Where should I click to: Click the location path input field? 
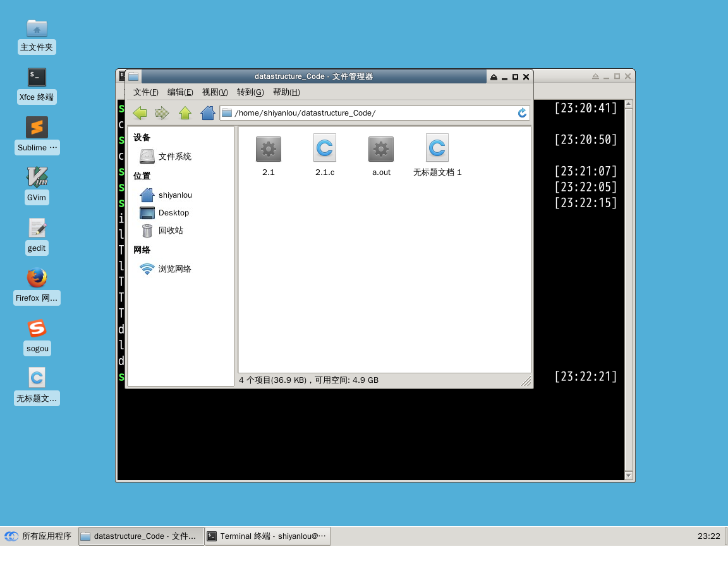pos(373,113)
